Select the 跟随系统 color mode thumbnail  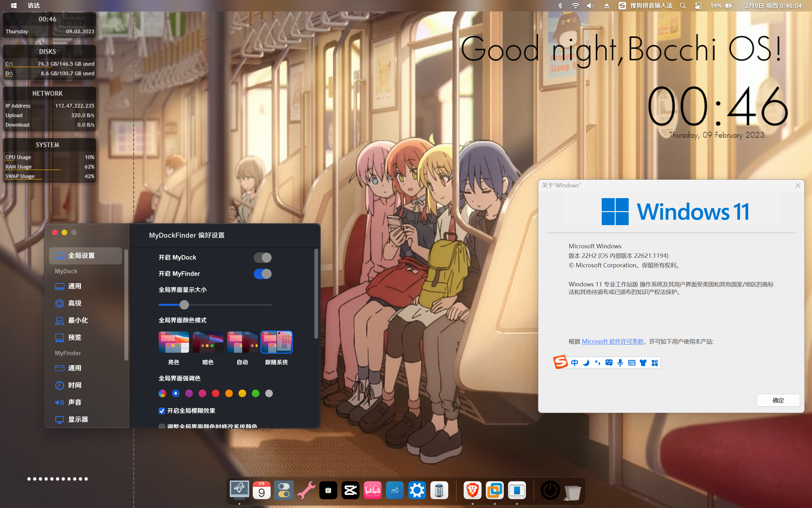click(277, 342)
